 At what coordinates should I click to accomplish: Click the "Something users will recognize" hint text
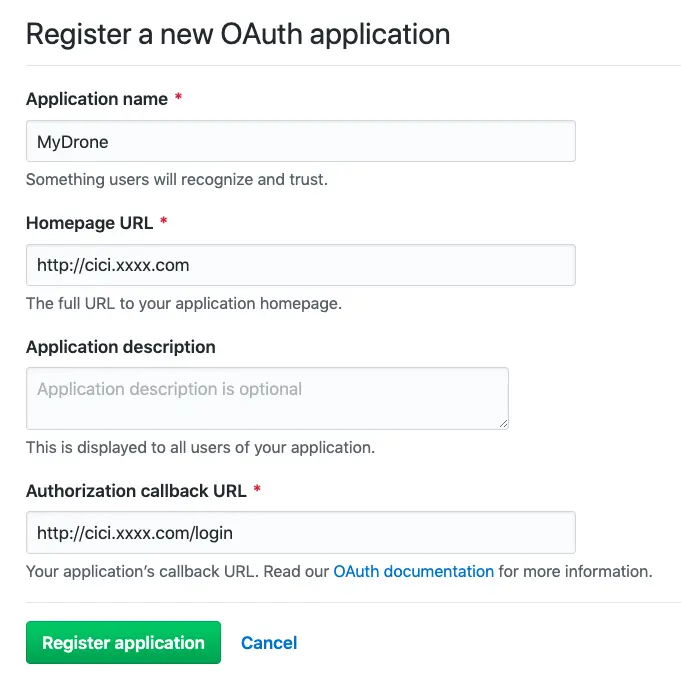click(x=176, y=180)
